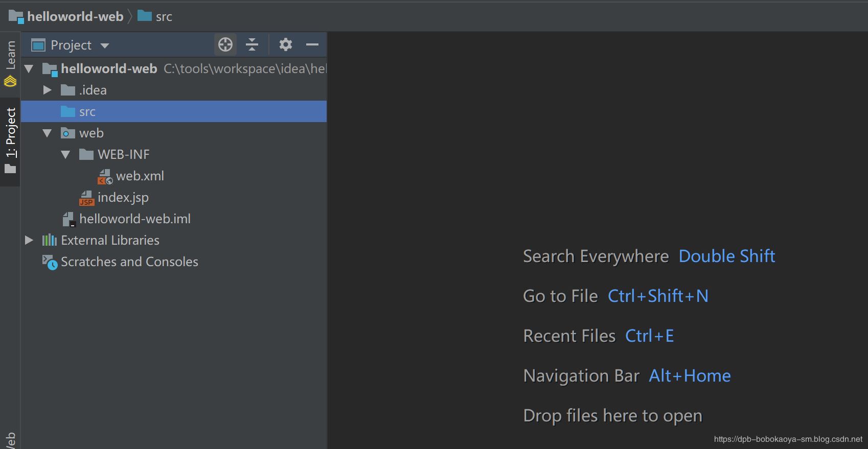Select the External Libraries row
The image size is (868, 449).
click(174, 241)
